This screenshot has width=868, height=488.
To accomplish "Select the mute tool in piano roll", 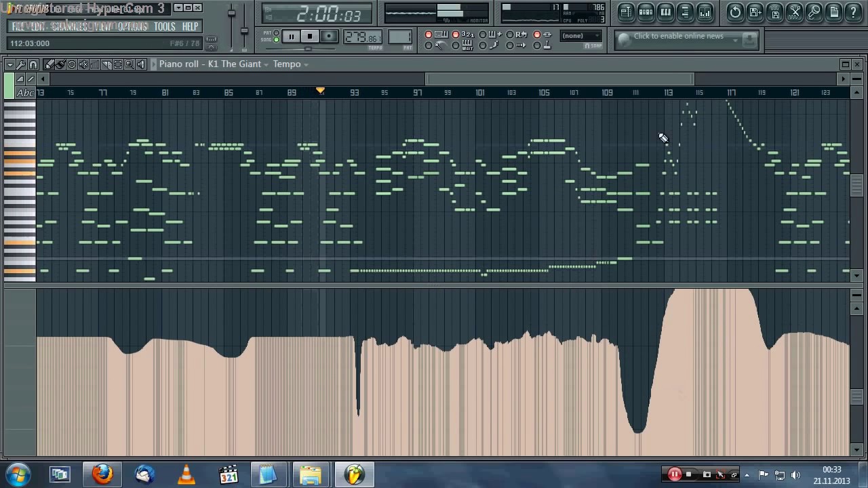I will point(83,64).
